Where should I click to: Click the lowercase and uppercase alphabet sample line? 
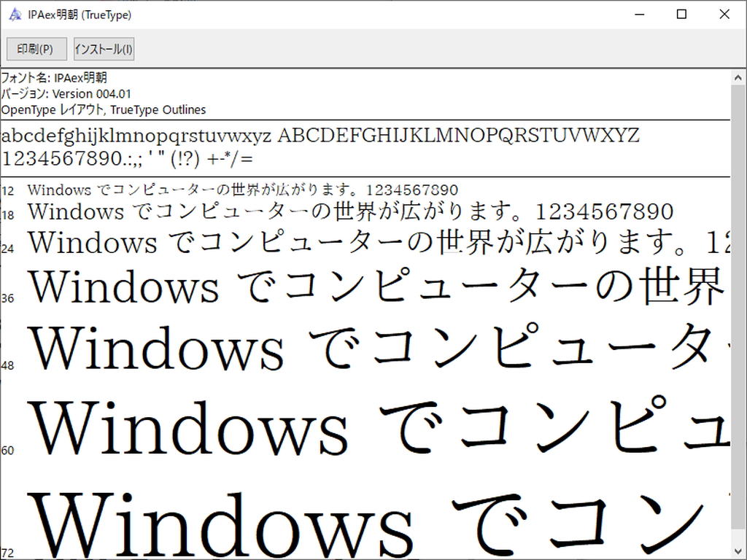tap(320, 136)
